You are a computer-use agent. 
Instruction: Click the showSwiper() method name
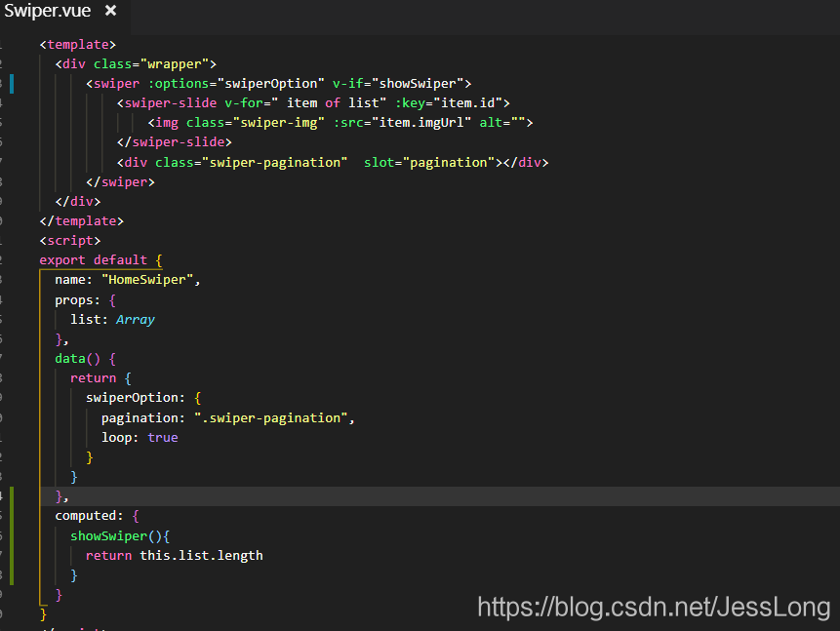(x=108, y=536)
